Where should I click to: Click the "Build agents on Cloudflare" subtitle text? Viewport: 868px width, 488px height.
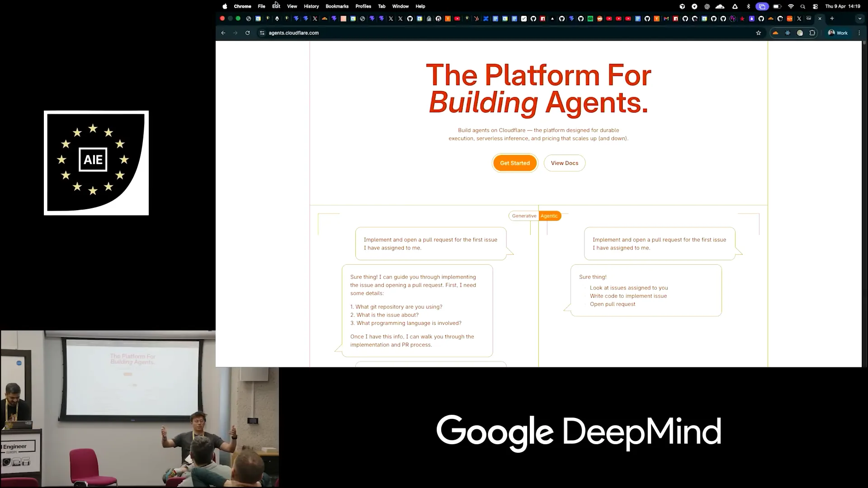pyautogui.click(x=538, y=134)
